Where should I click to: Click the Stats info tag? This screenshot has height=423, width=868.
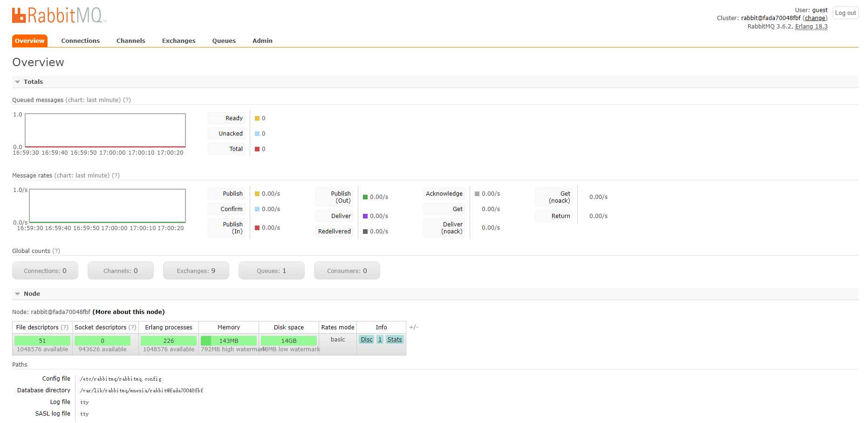[395, 340]
